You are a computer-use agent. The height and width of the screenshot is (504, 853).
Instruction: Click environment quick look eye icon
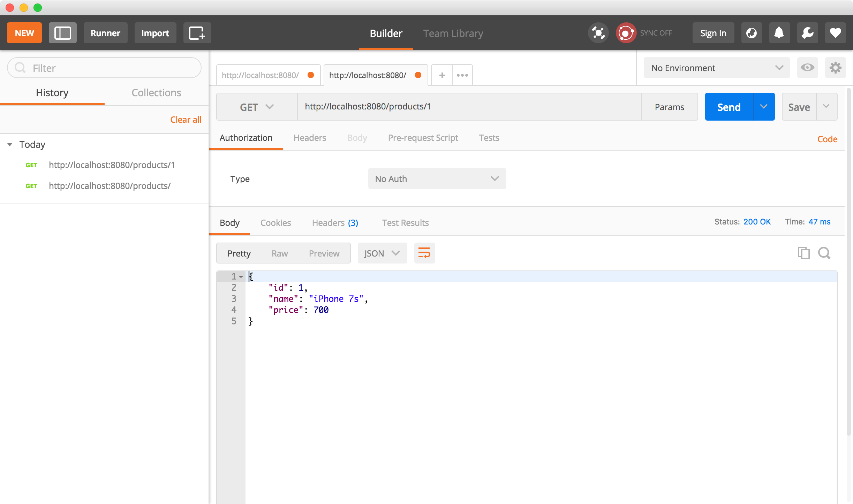(807, 68)
